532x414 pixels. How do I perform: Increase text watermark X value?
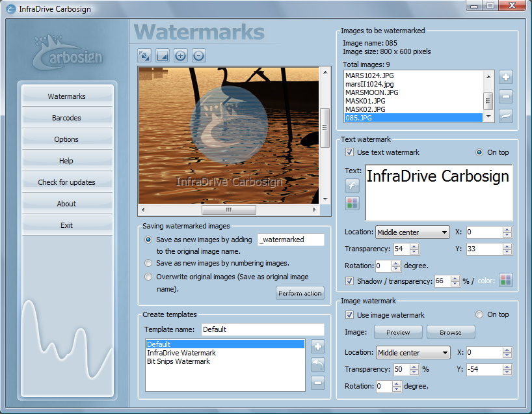coord(507,230)
